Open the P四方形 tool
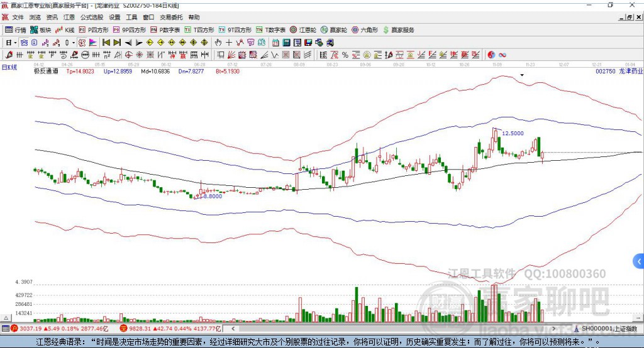Screen dimensions: 644x348 94,30
